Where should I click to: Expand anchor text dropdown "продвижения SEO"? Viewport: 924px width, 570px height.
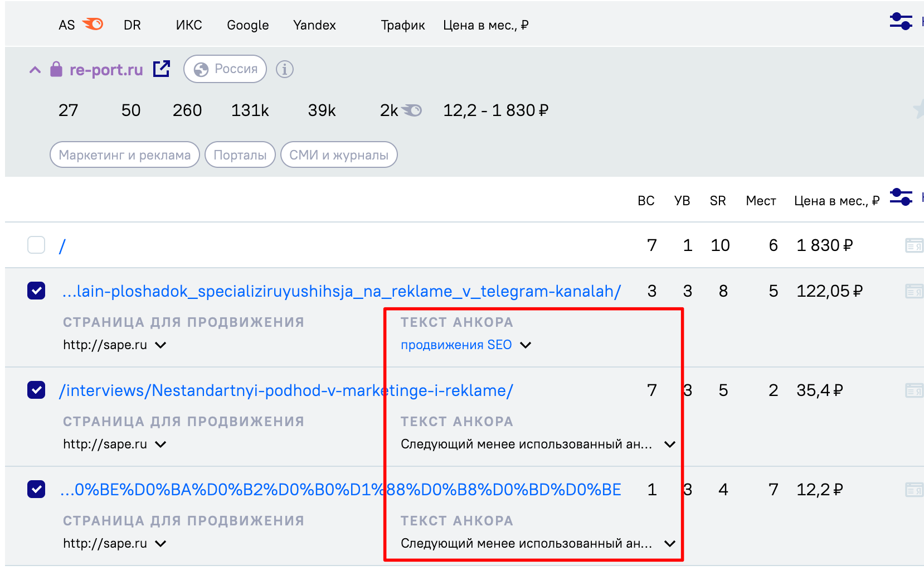(525, 345)
